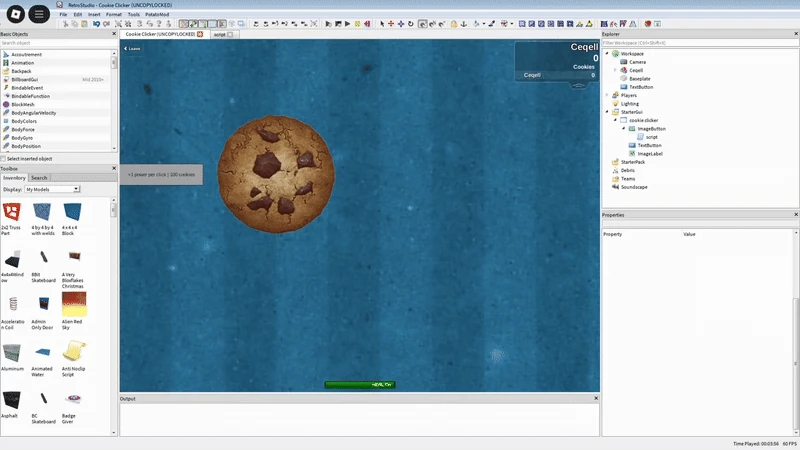Open the File menu
Image resolution: width=800 pixels, height=450 pixels.
tap(63, 14)
